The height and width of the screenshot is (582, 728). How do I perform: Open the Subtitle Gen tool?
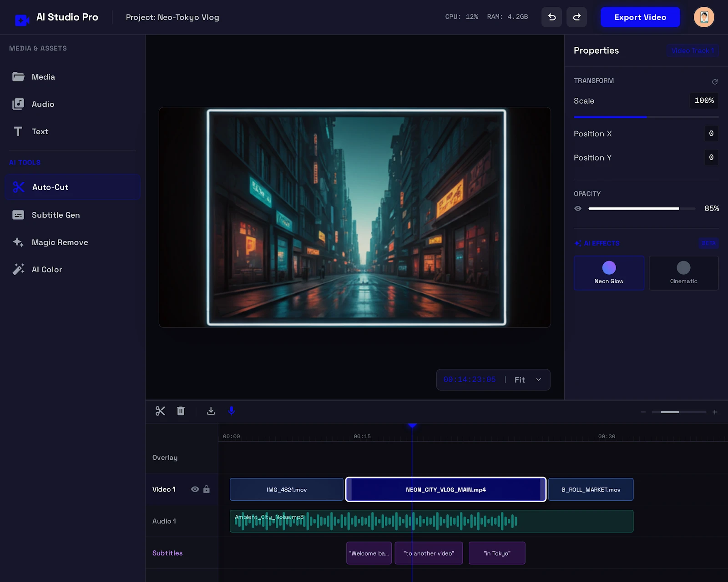pyautogui.click(x=73, y=215)
